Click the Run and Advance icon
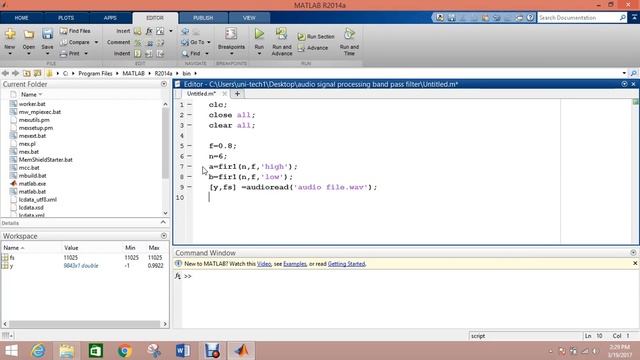 coord(282,34)
